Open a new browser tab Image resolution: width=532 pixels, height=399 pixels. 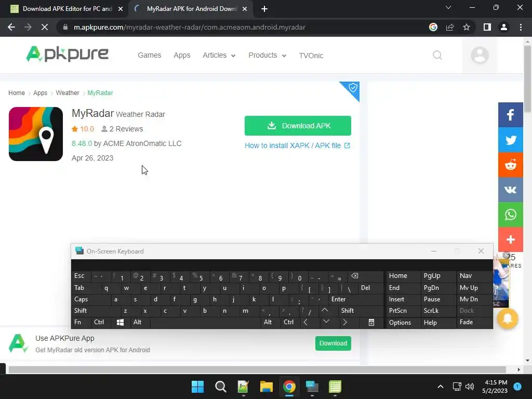pos(264,9)
